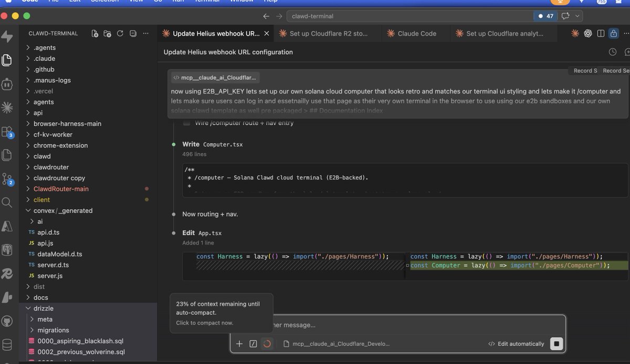630x364 pixels.
Task: Click the context usage ring icon
Action: 267,344
